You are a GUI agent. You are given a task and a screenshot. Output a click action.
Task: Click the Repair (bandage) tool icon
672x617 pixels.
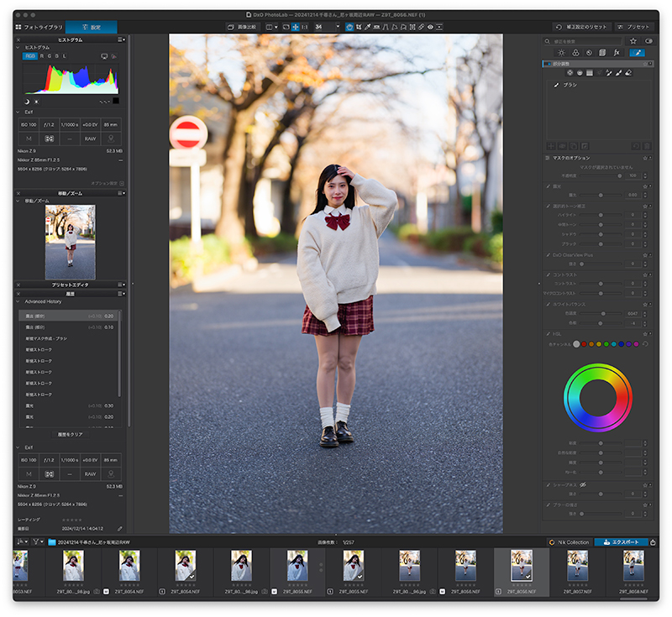pos(422,27)
